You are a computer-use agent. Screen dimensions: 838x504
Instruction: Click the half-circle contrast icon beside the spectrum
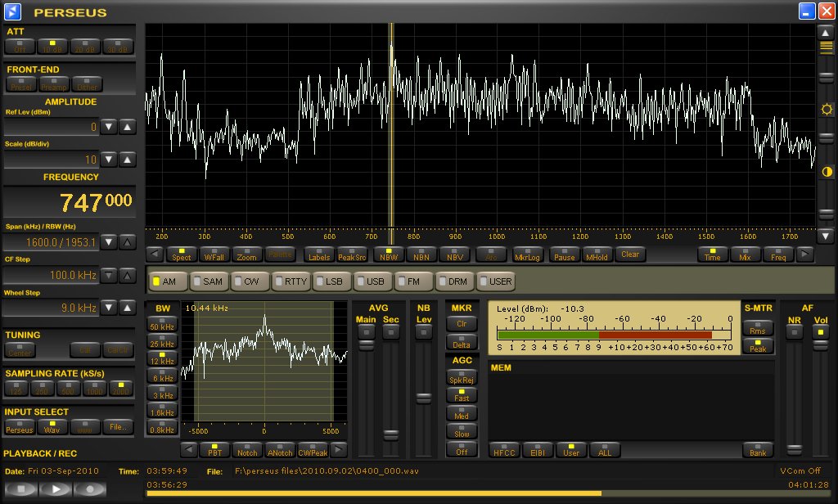827,172
